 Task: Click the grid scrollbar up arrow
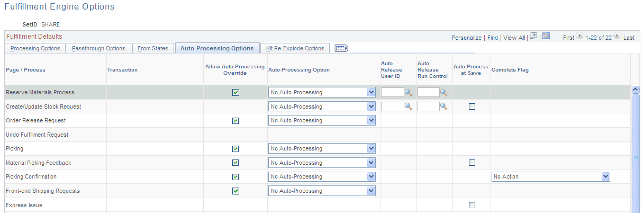636,90
